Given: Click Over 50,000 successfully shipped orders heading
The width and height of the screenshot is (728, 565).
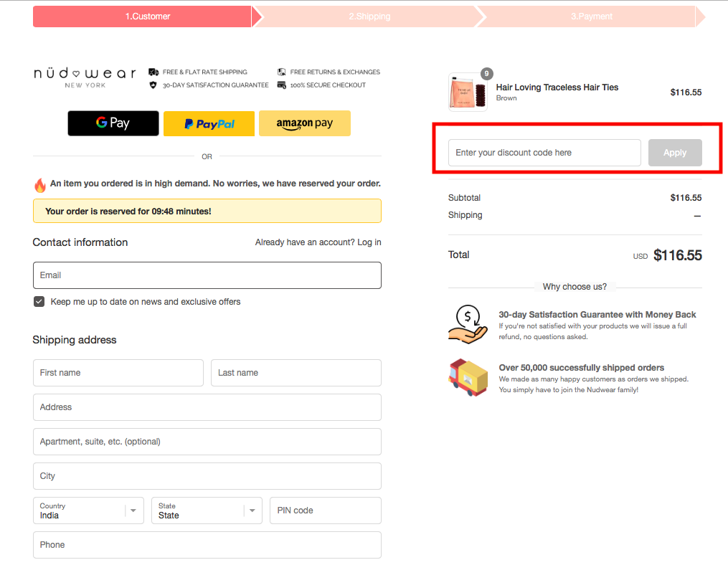Looking at the screenshot, I should (x=581, y=368).
